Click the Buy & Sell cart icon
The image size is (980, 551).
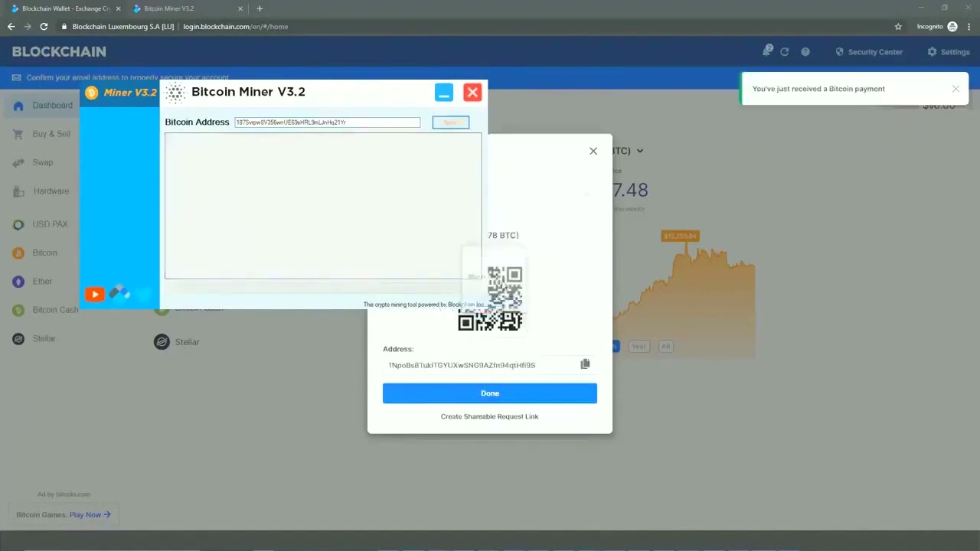click(18, 134)
